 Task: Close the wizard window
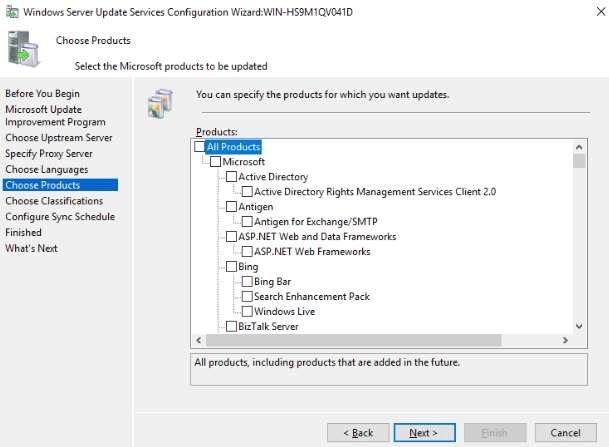pyautogui.click(x=600, y=12)
